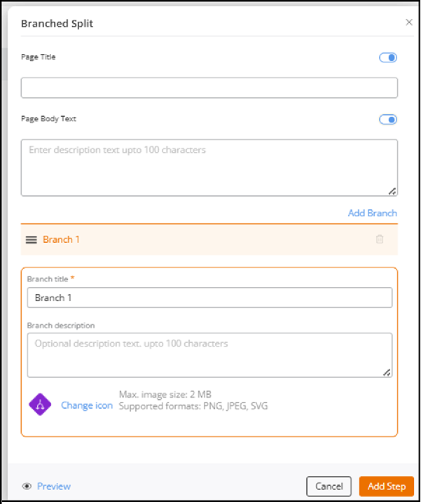The image size is (421, 504).
Task: Open the Preview link
Action: (54, 486)
